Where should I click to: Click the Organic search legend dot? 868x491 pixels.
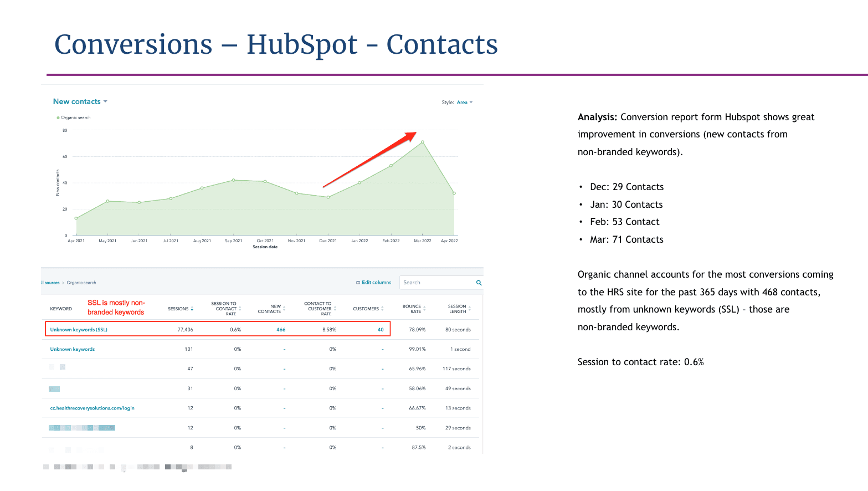point(58,117)
